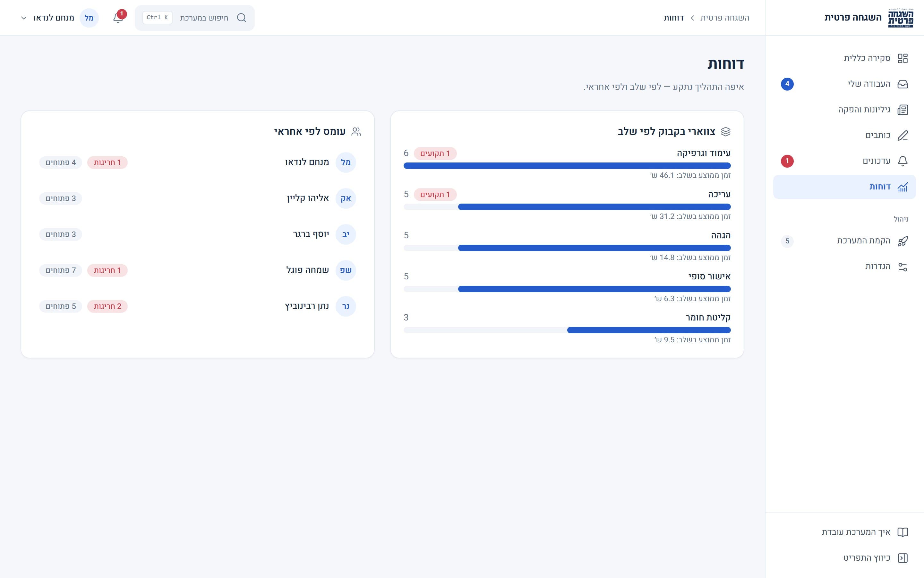Click the דוחות chart icon in the sidebar
The image size is (924, 578).
(x=903, y=187)
